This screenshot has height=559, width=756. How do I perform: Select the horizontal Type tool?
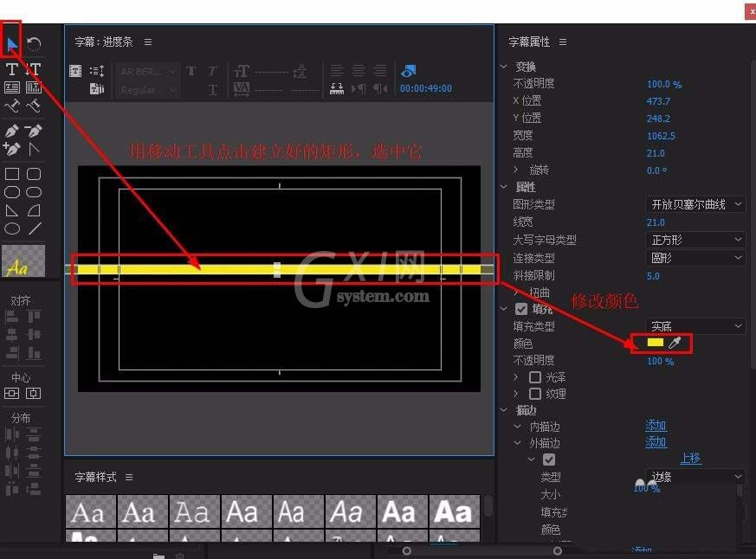click(11, 69)
